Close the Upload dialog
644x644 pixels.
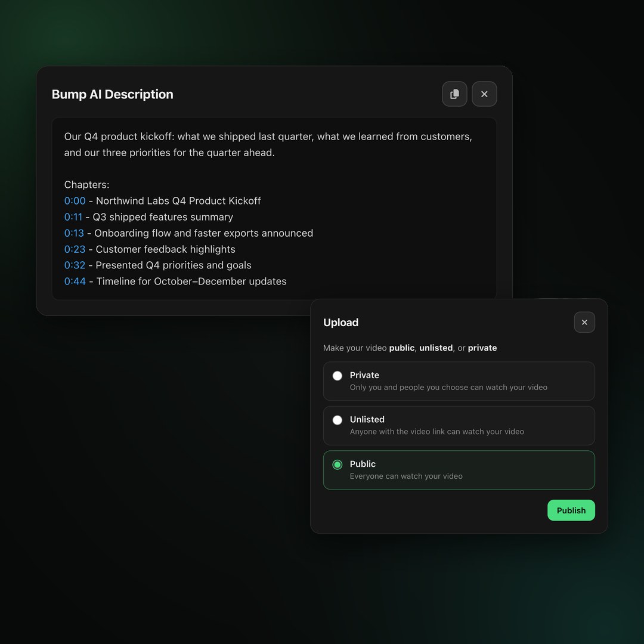(x=584, y=323)
